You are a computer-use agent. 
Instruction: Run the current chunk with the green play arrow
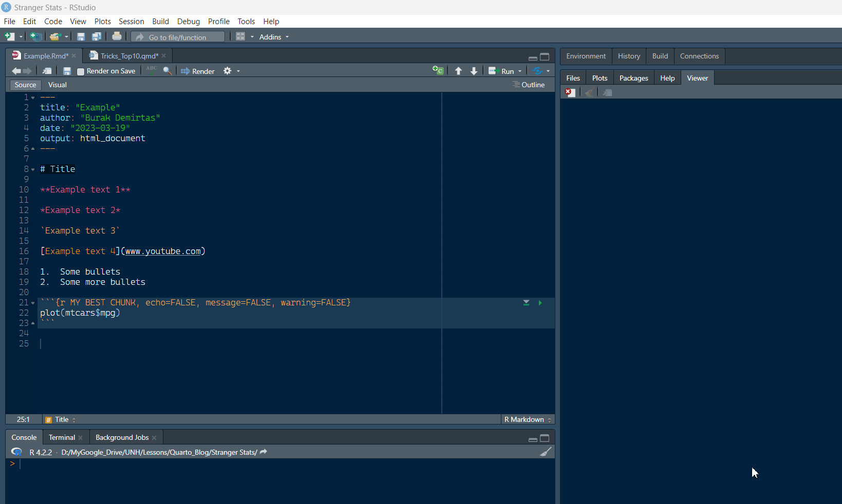[x=540, y=303]
